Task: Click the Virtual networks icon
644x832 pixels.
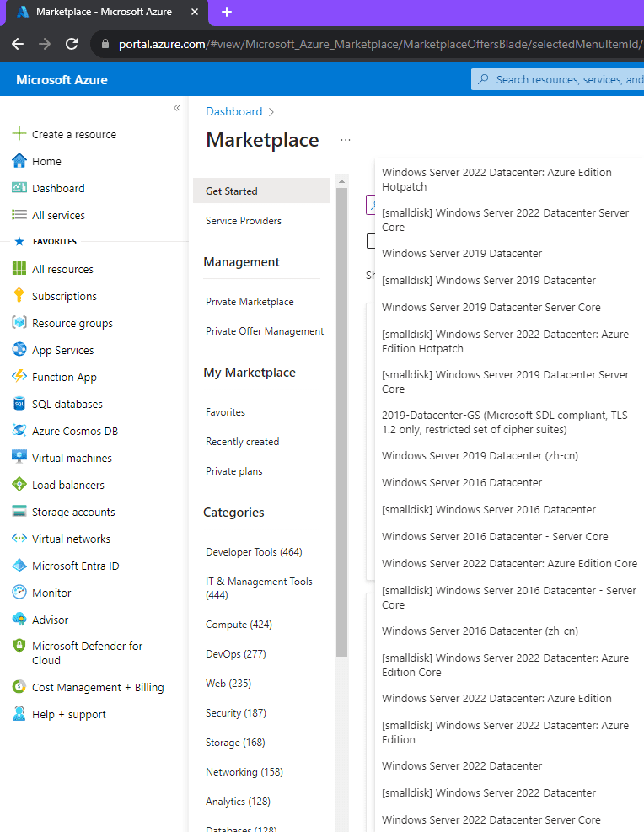Action: [x=19, y=539]
